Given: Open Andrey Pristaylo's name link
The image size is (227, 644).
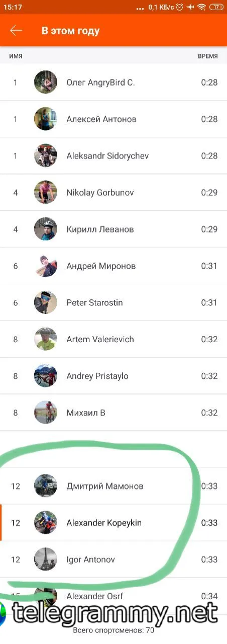Looking at the screenshot, I should (97, 376).
